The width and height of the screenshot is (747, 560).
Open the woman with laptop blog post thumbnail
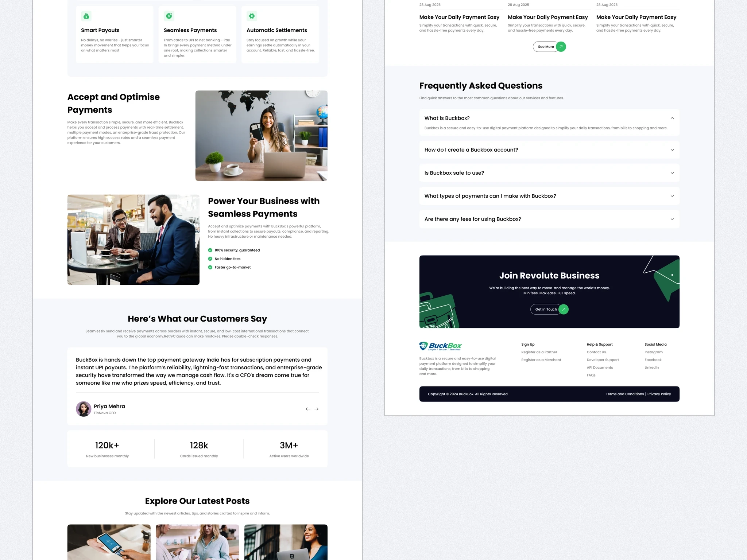(x=286, y=542)
